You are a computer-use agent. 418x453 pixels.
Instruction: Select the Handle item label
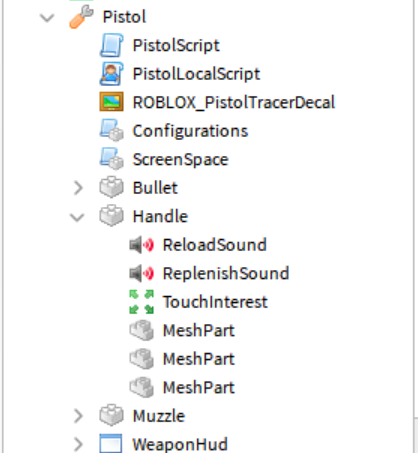tap(160, 216)
